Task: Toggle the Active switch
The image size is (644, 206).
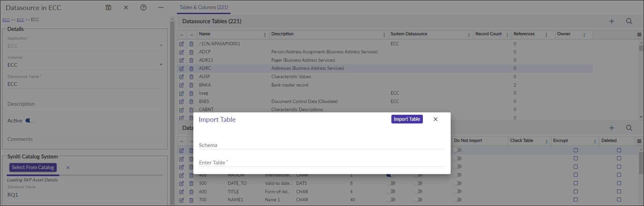Action: point(30,120)
